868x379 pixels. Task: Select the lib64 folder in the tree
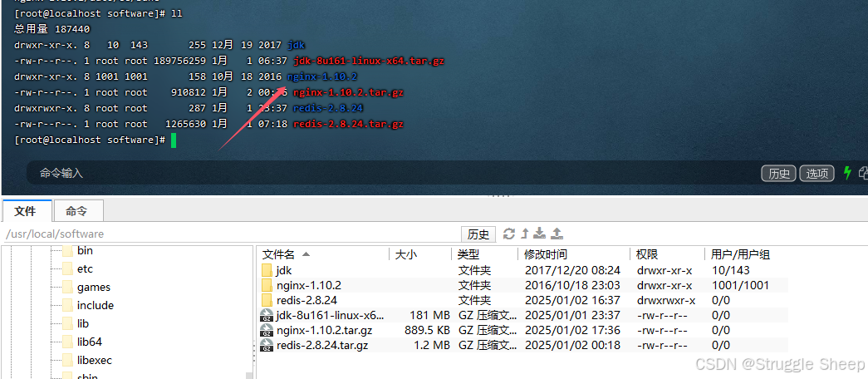pos(90,342)
